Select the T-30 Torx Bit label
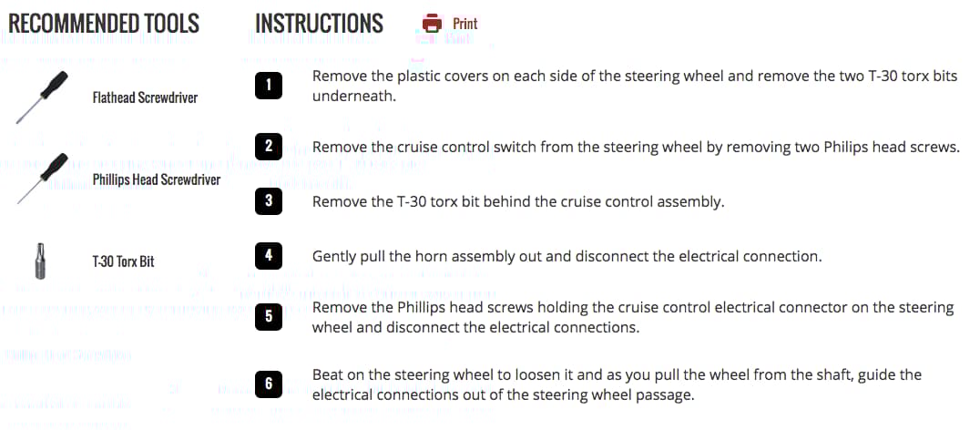The height and width of the screenshot is (430, 980). click(123, 261)
